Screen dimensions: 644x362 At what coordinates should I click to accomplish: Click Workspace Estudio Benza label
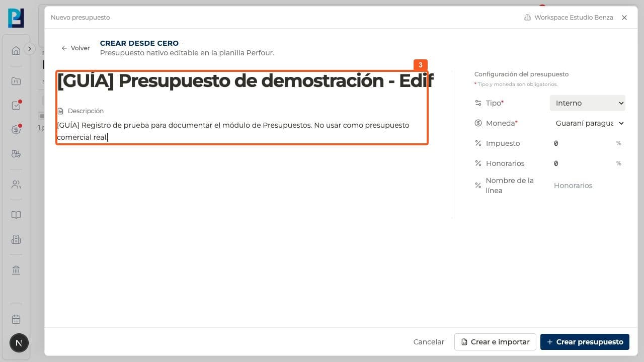[x=569, y=18]
